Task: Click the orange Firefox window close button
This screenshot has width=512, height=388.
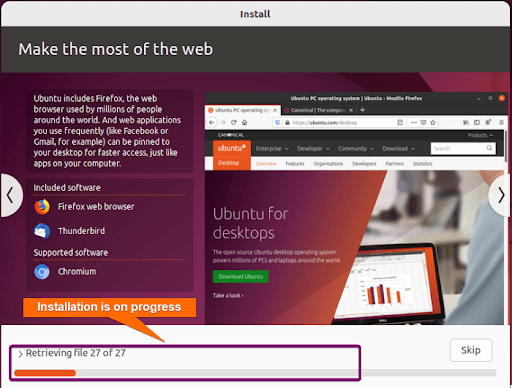Action: click(x=501, y=98)
